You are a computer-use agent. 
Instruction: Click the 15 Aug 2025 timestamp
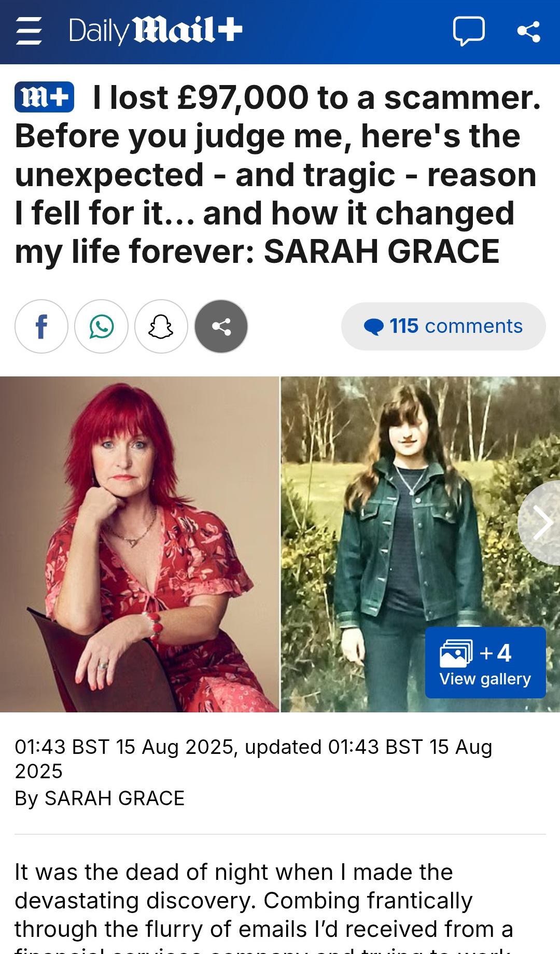[254, 759]
